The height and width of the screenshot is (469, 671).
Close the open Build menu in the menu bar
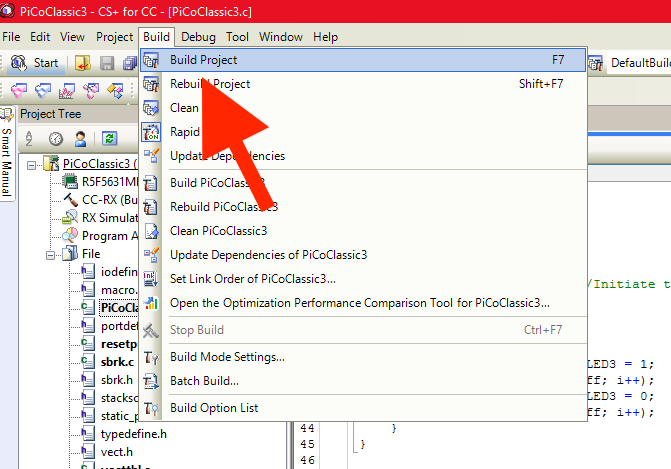(x=156, y=37)
